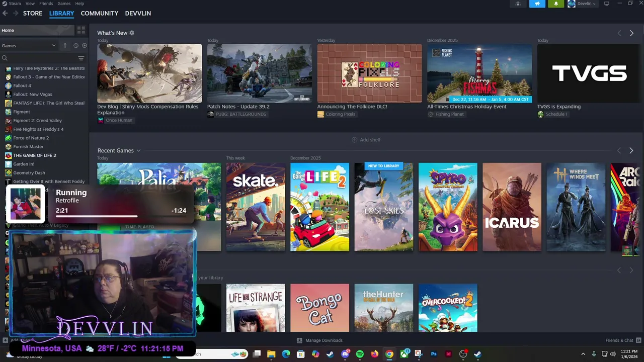Select the skate. game cover
The width and height of the screenshot is (644, 362).
pyautogui.click(x=256, y=207)
